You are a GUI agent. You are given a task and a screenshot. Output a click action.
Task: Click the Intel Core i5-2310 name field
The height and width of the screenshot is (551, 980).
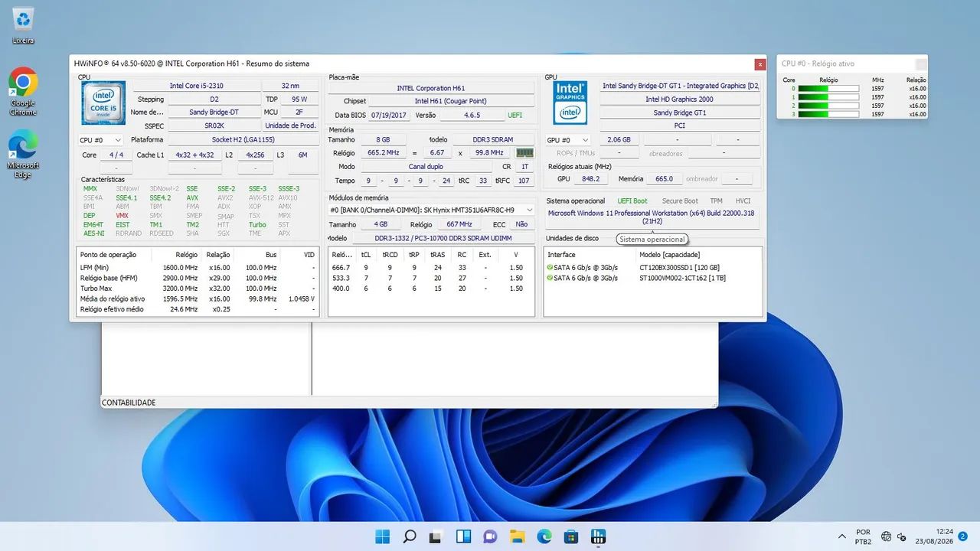click(197, 86)
